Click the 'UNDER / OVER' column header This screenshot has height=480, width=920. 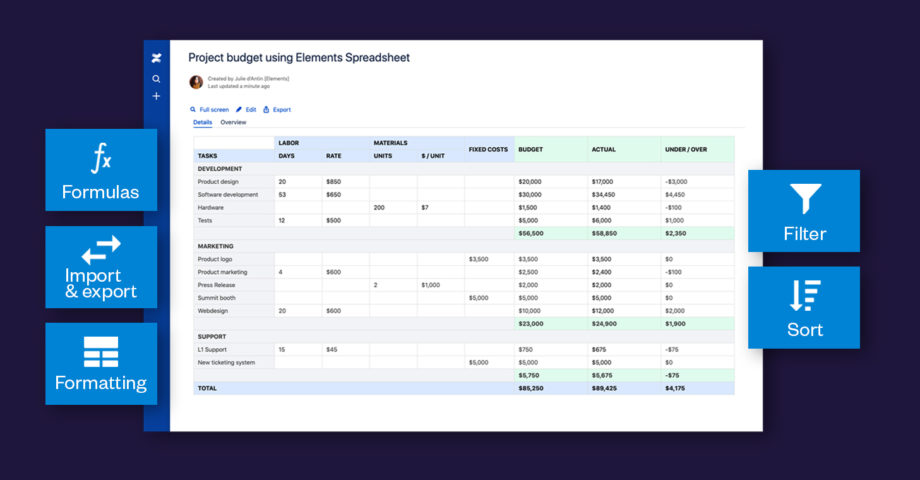(685, 150)
